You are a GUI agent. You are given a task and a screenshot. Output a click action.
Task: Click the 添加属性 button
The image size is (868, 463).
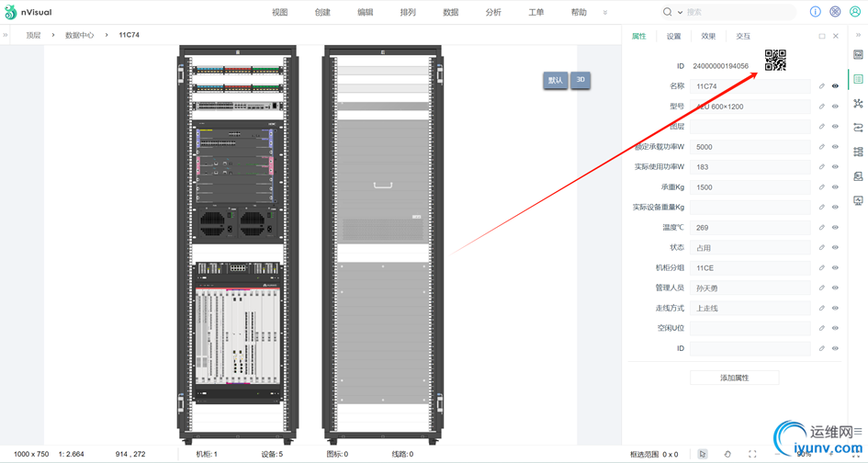(734, 378)
